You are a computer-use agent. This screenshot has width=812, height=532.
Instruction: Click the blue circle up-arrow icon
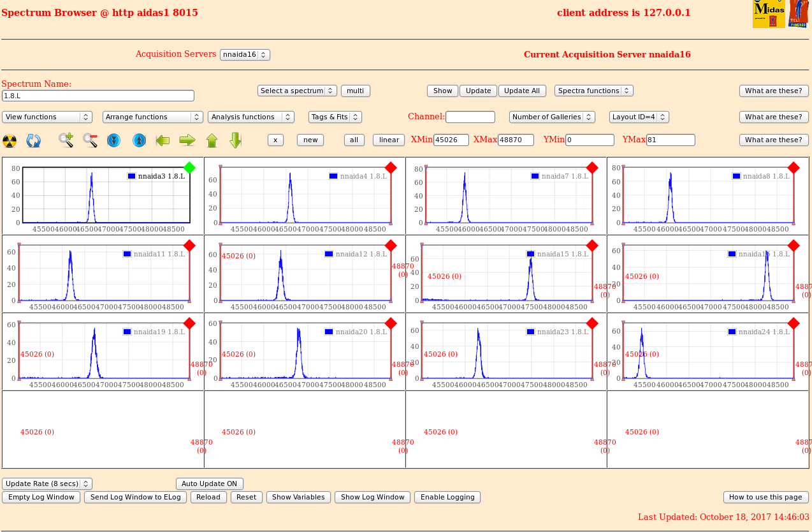139,140
